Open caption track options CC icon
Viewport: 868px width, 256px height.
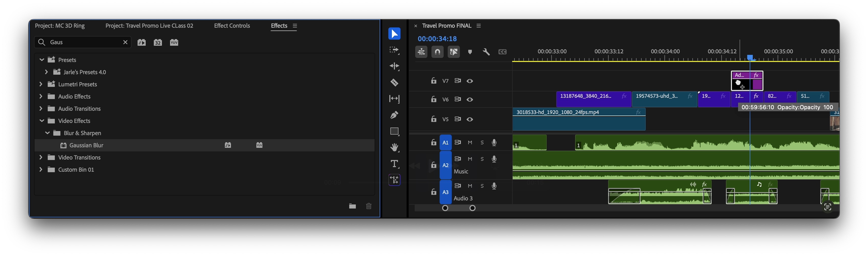coord(503,52)
